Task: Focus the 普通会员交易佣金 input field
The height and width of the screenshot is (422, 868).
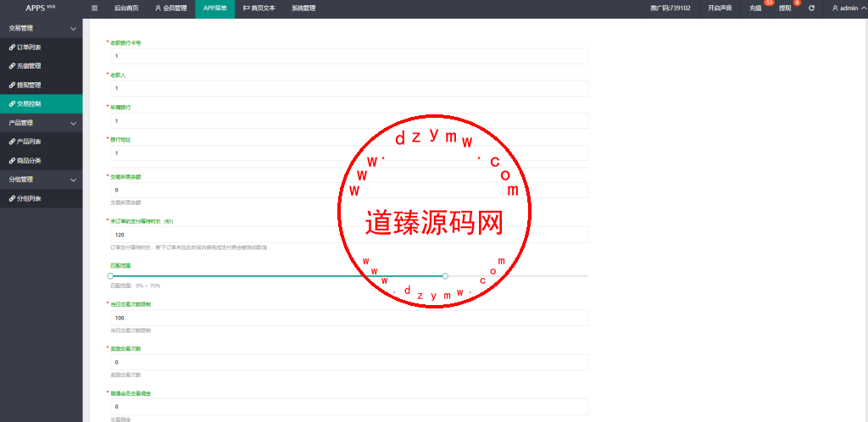Action: (349, 407)
